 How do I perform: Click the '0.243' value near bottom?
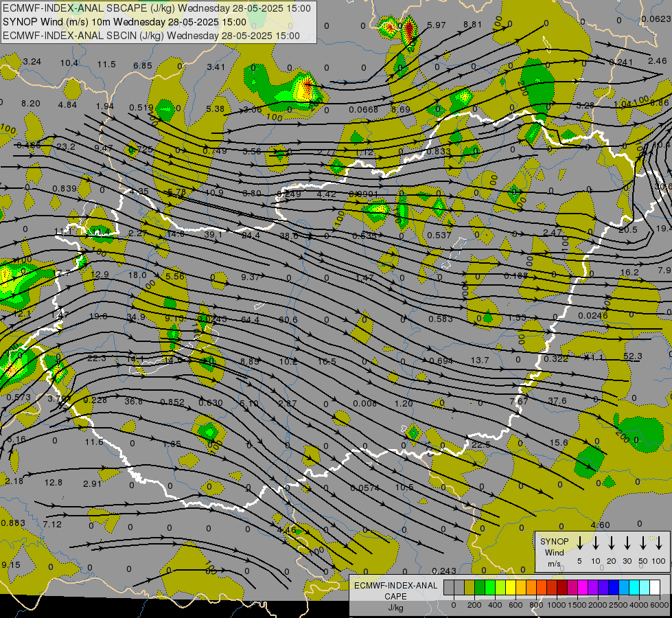click(x=444, y=571)
